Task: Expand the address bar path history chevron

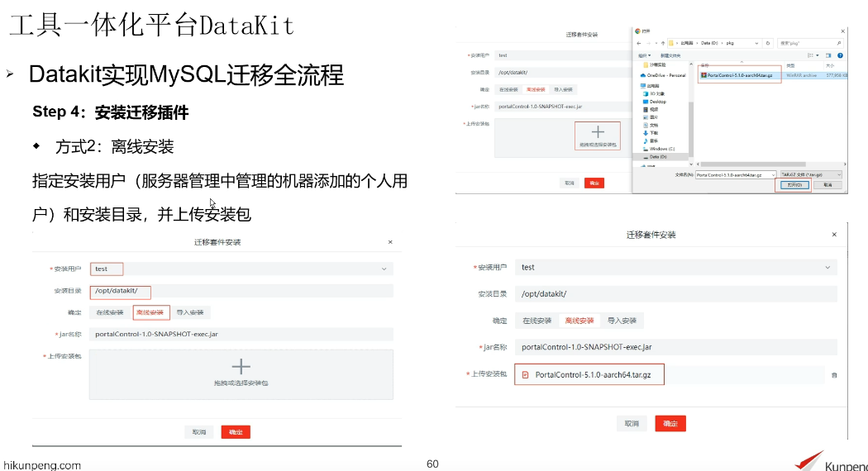Action: [x=756, y=43]
